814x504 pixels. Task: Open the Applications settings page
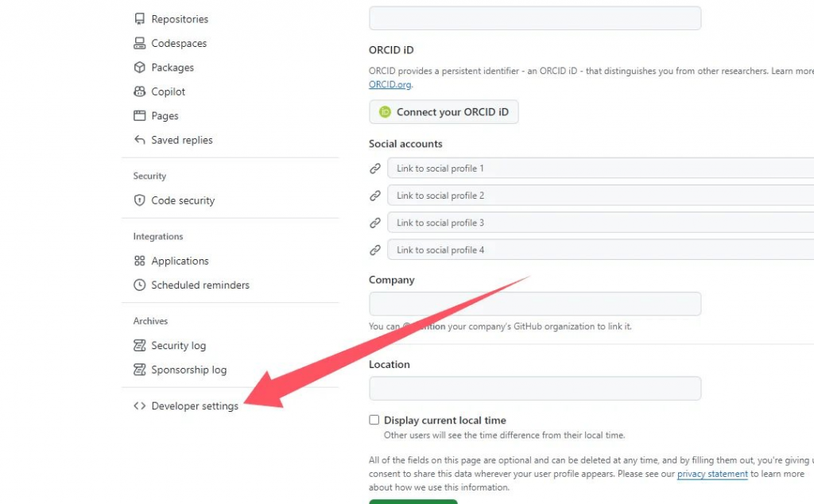pyautogui.click(x=180, y=261)
